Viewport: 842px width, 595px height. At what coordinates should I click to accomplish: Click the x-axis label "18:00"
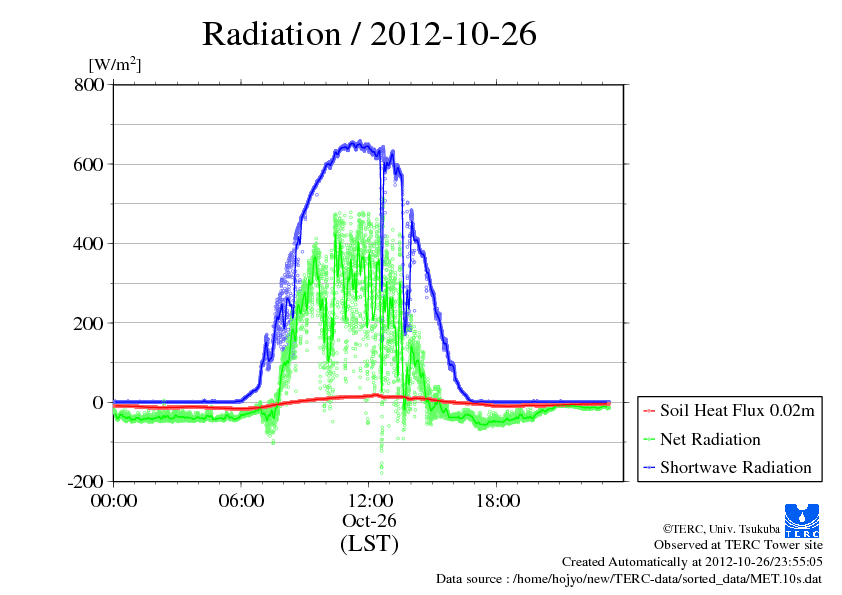[x=498, y=501]
